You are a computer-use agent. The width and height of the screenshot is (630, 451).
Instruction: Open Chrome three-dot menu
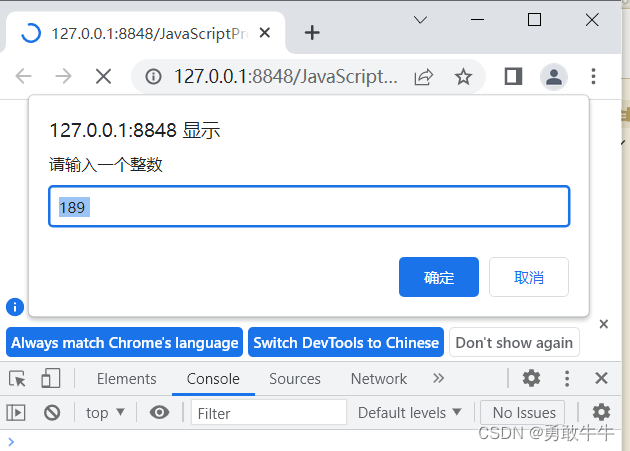[593, 76]
